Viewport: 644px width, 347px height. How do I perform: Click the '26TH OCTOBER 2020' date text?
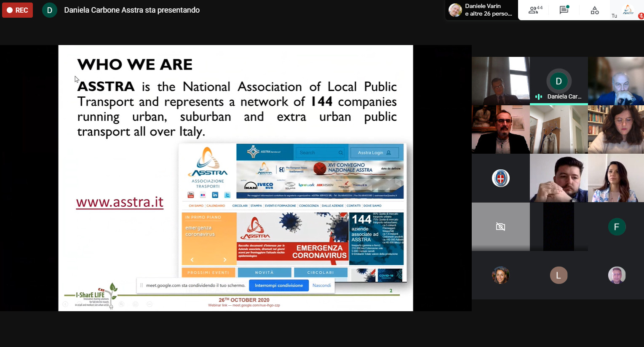coord(244,300)
